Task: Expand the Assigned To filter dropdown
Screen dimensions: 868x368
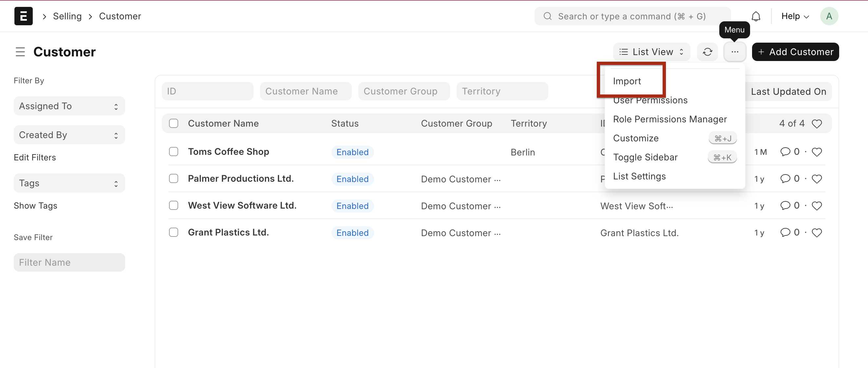Action: pos(69,106)
